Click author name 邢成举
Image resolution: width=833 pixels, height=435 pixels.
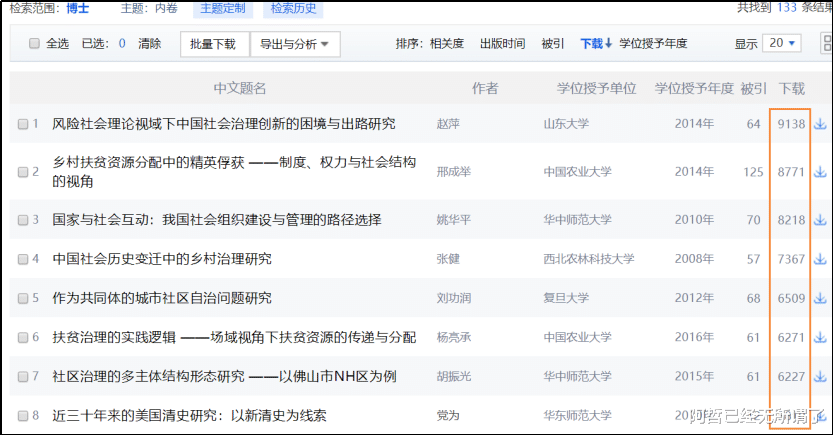pos(454,172)
